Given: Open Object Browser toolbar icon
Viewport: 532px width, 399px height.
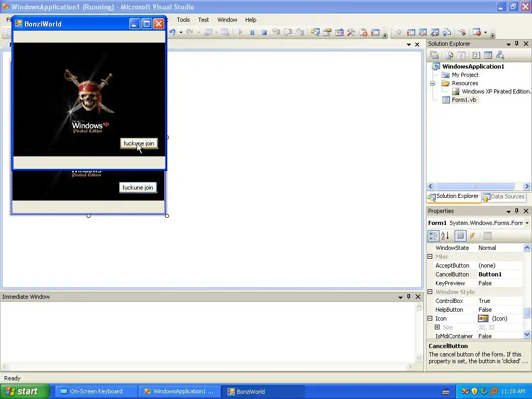Looking at the screenshot, I should (339, 32).
